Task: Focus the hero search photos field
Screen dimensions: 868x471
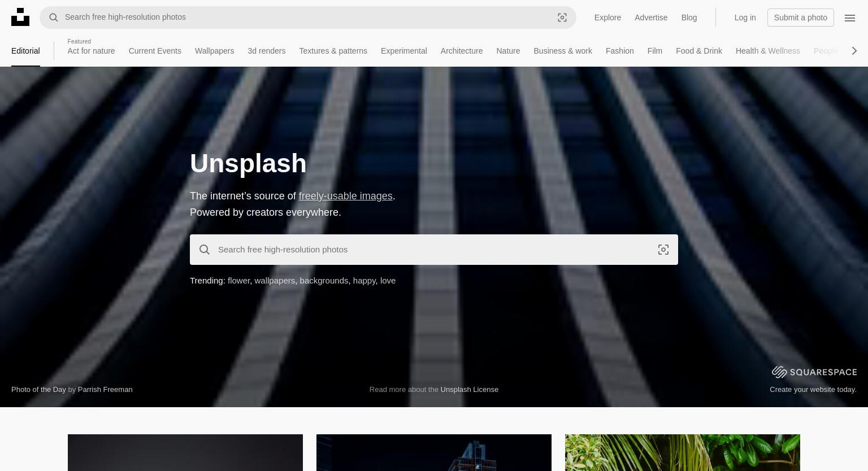Action: (x=434, y=250)
